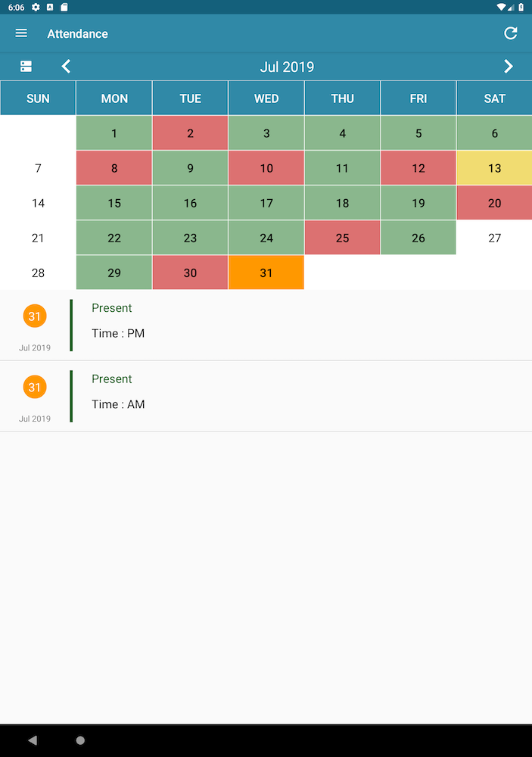Switch calendar view layout icon
The width and height of the screenshot is (532, 757).
coord(26,67)
